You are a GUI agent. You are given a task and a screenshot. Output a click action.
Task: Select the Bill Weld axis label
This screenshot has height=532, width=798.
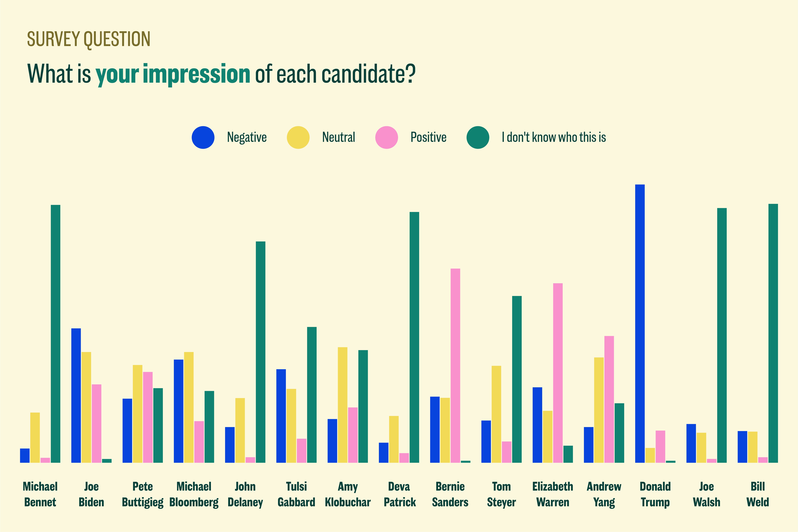click(758, 494)
